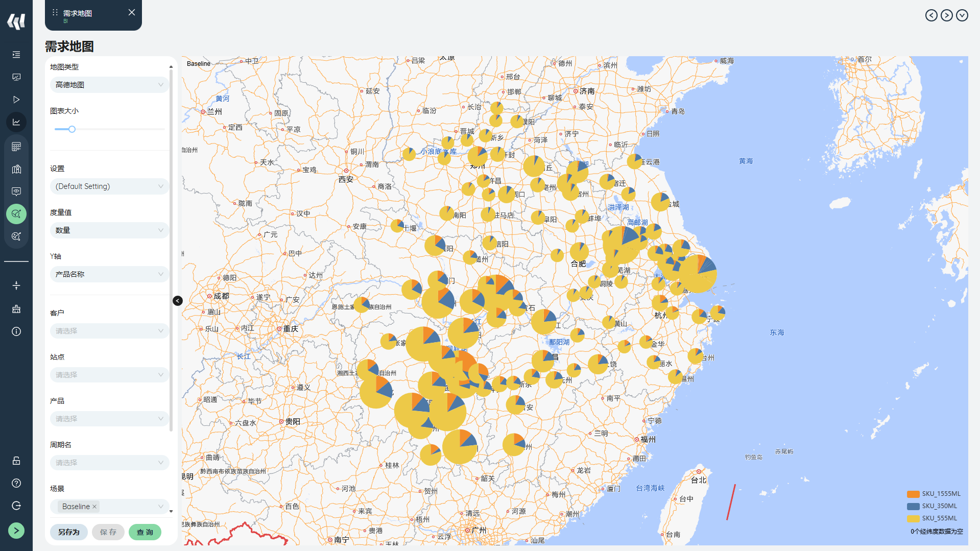Click the previous arrow circle at top right
The height and width of the screenshot is (551, 980).
point(931,15)
